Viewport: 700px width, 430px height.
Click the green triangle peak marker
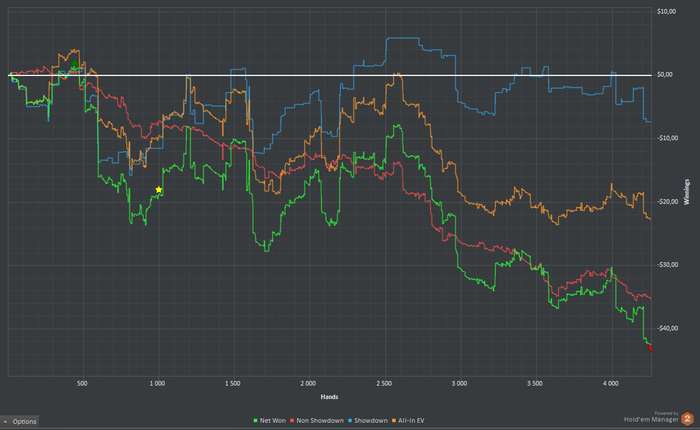point(75,64)
